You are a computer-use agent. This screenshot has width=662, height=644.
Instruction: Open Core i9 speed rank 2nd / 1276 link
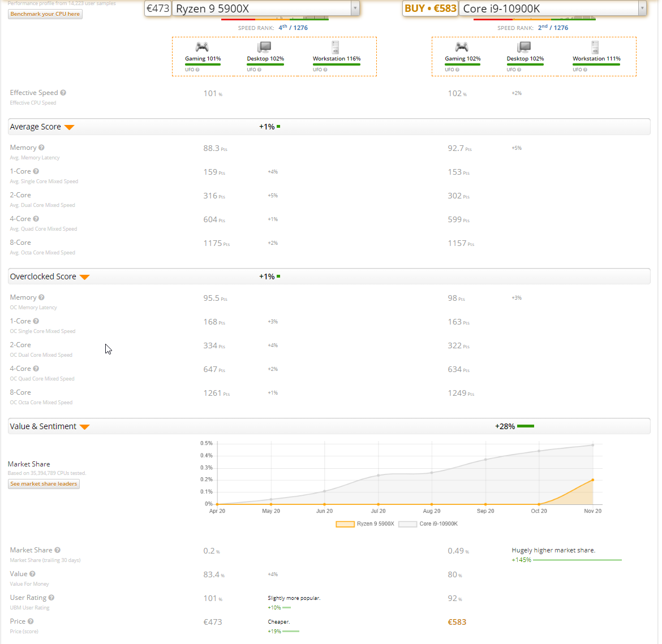click(553, 28)
